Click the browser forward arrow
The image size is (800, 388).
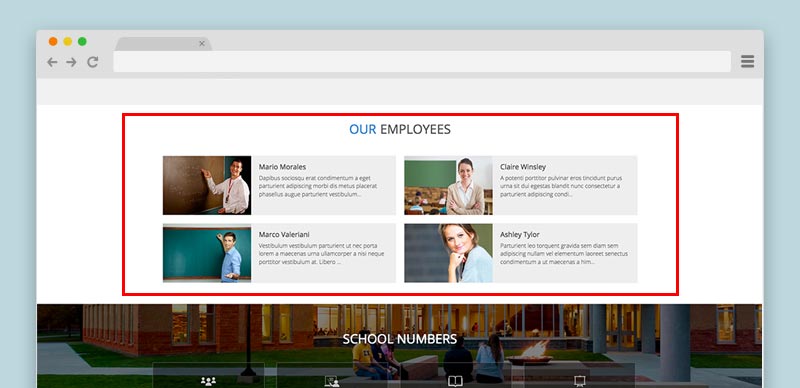pyautogui.click(x=71, y=62)
